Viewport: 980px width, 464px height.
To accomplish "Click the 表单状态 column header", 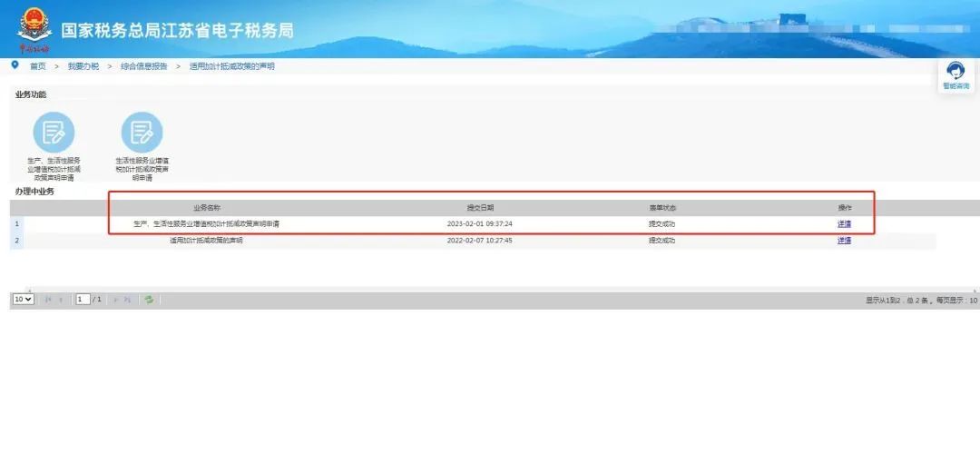I will (x=661, y=208).
